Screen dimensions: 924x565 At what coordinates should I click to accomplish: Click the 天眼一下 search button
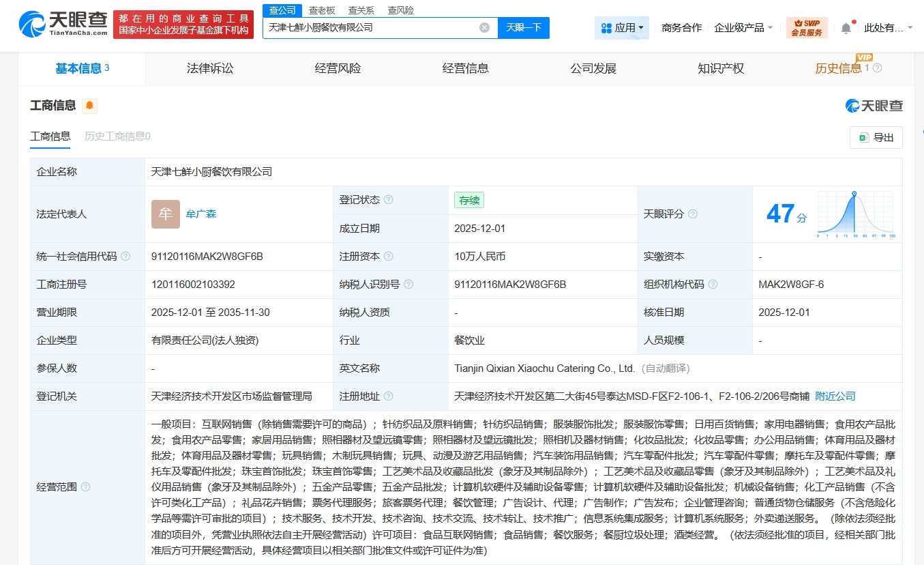[x=523, y=27]
